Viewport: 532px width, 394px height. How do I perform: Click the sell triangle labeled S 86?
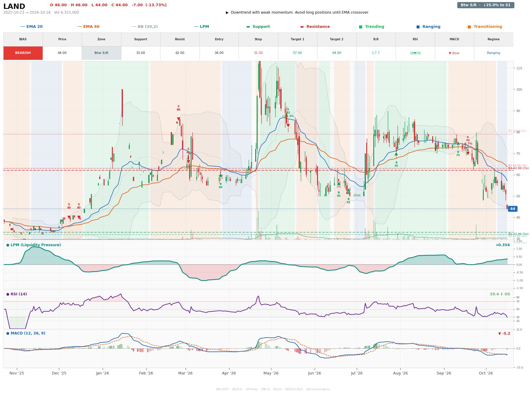click(x=179, y=119)
